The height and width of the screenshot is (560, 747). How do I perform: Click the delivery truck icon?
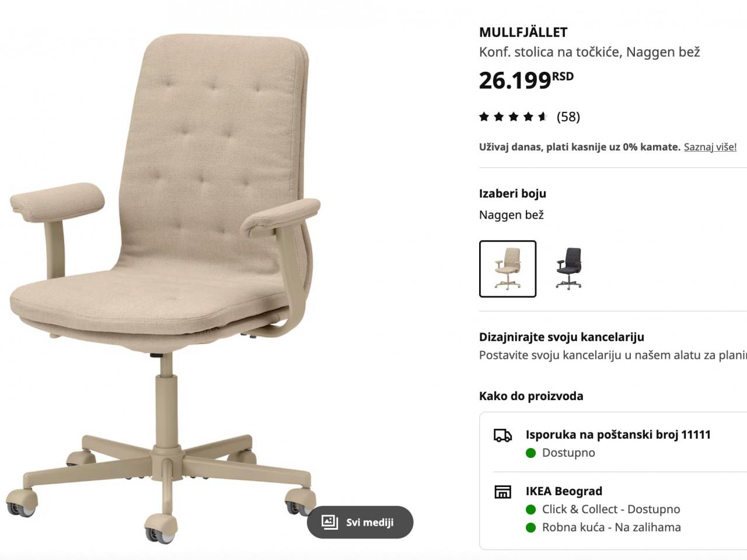pyautogui.click(x=503, y=435)
